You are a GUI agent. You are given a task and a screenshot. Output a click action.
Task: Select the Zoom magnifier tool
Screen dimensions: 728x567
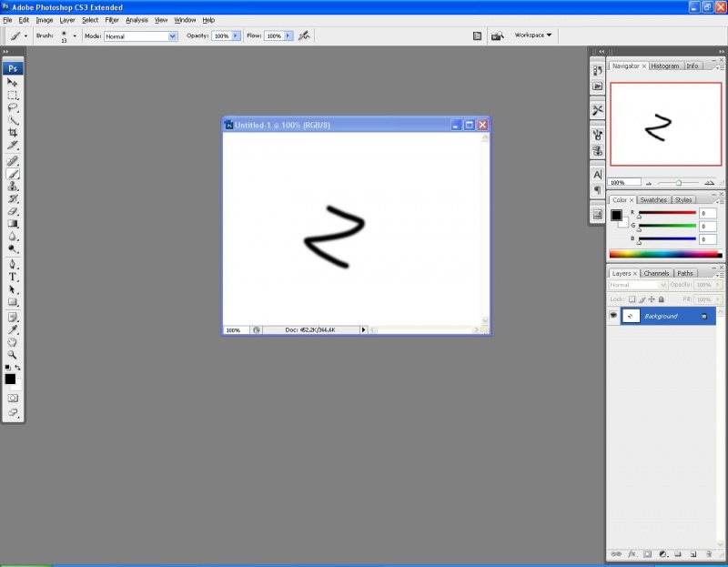pos(13,355)
